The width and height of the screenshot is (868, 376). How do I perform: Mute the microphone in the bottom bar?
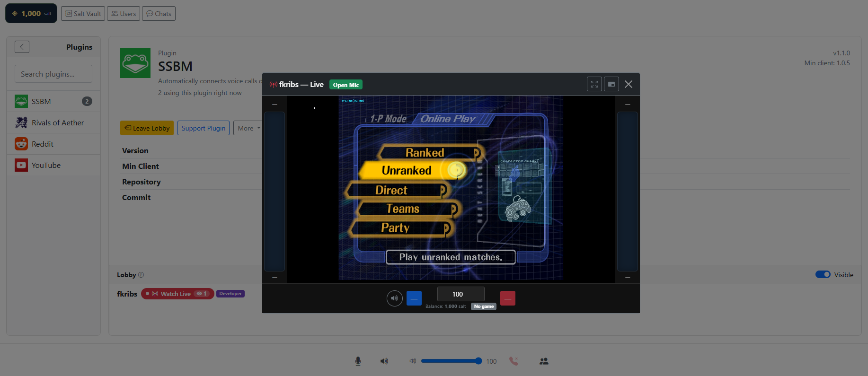pos(358,361)
